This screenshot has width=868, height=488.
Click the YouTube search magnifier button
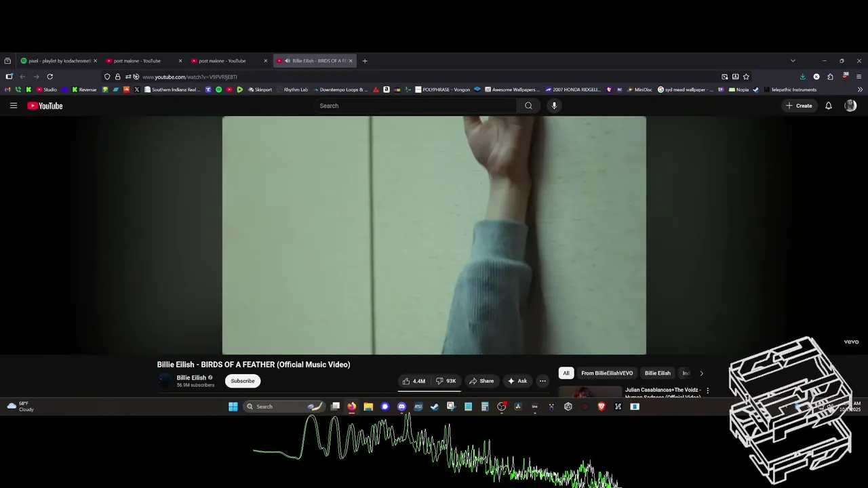[528, 106]
